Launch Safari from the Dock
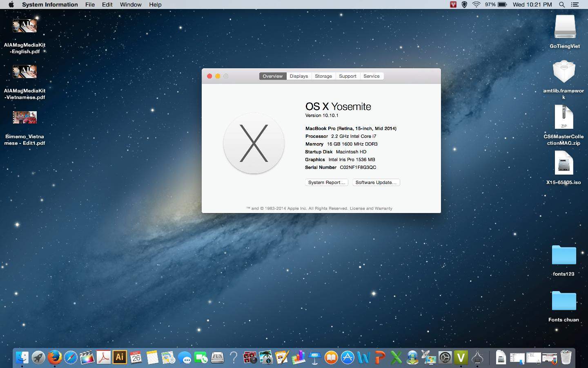The image size is (588, 368). pos(71,357)
